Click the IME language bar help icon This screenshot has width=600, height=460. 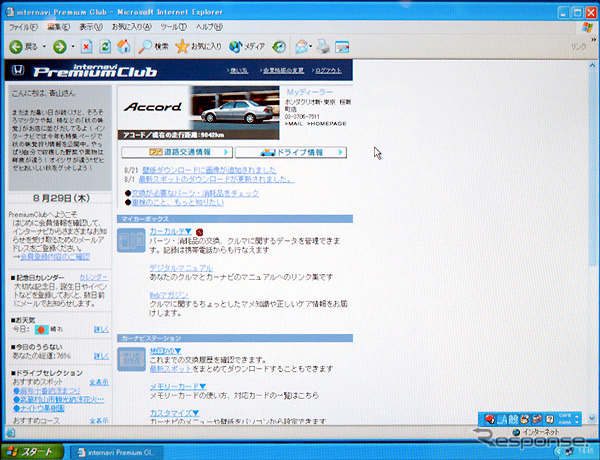coord(550,419)
